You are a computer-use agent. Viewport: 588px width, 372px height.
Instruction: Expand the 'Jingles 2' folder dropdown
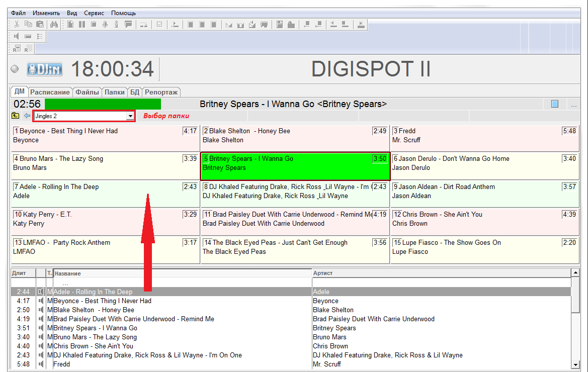point(130,116)
